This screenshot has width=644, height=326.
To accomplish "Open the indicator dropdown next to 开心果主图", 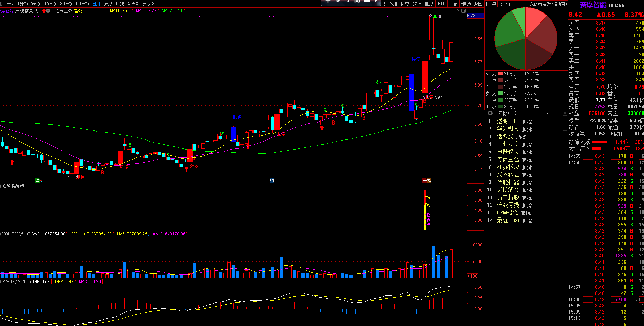I will (48, 11).
